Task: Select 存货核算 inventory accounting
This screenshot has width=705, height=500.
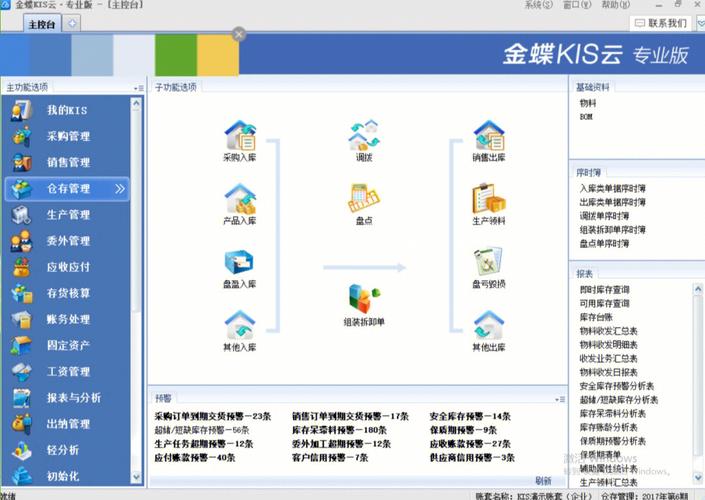Action: pos(67,293)
